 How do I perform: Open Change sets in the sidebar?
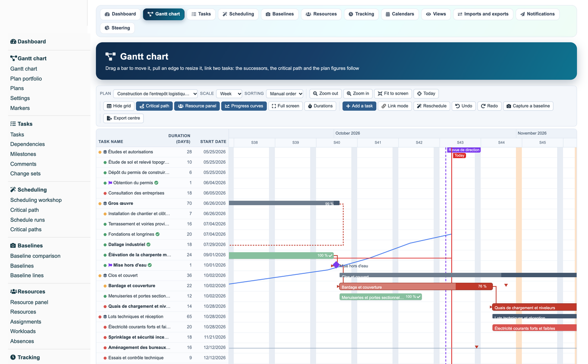pos(25,174)
